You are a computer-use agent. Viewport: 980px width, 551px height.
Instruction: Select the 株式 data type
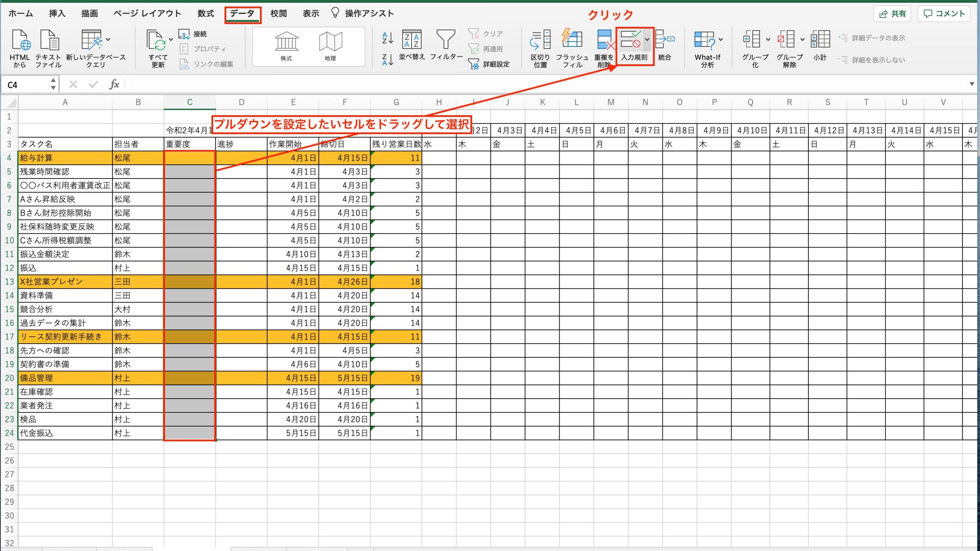click(286, 46)
